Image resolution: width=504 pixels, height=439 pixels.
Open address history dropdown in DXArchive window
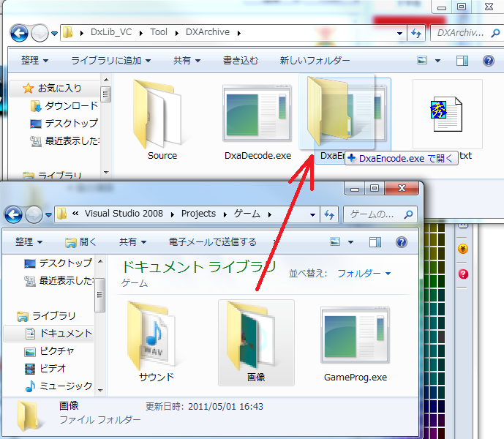tap(399, 33)
